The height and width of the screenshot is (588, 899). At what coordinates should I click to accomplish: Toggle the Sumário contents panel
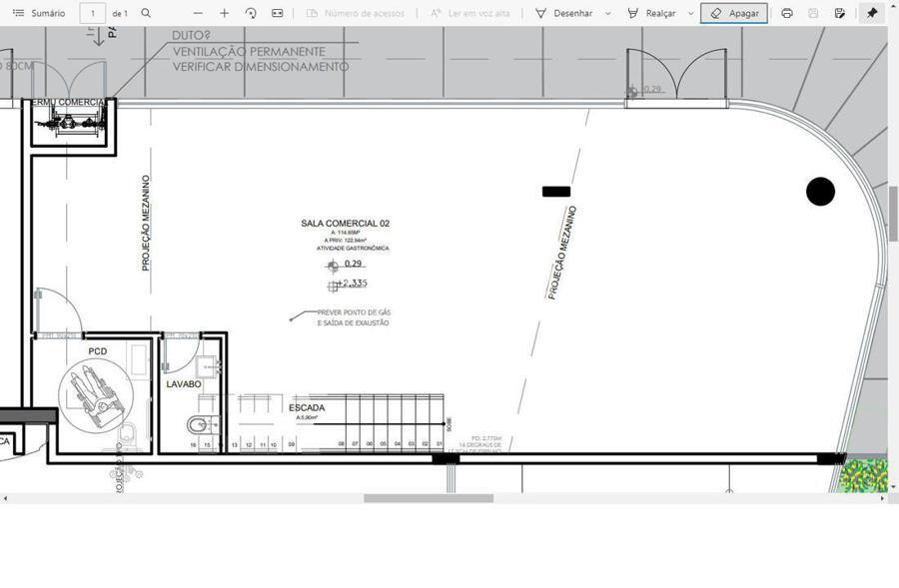(39, 13)
